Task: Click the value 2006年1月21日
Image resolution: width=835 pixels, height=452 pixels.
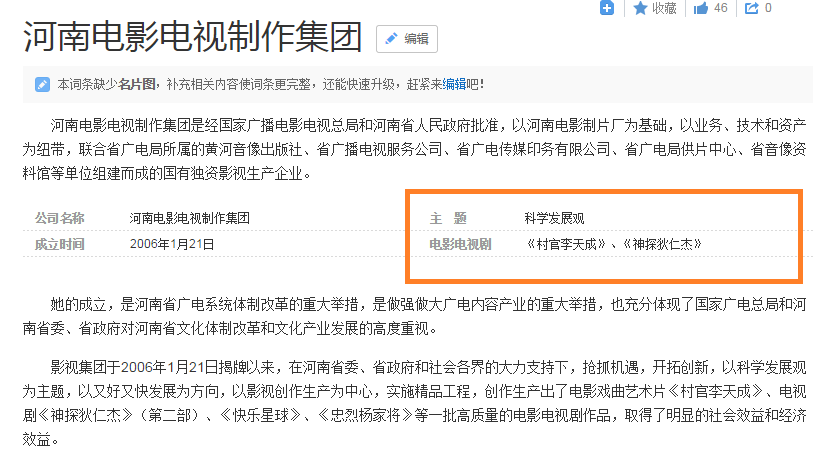Action: [172, 244]
